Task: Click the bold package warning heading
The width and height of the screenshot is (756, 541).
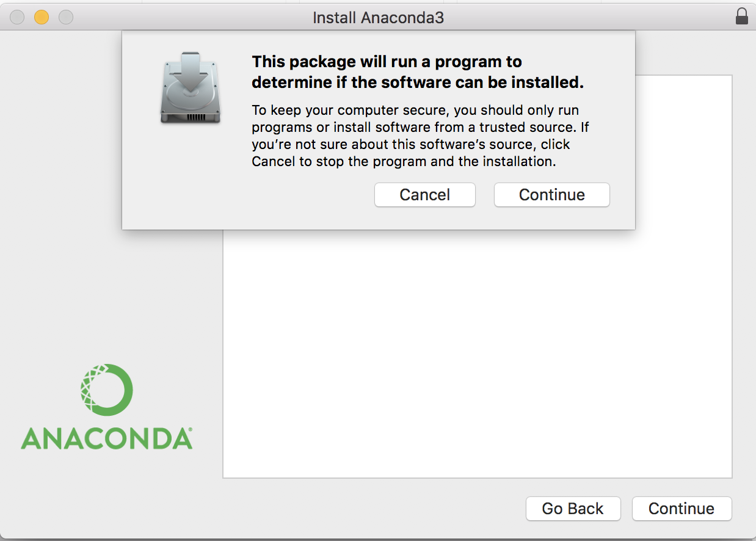Action: click(x=418, y=72)
